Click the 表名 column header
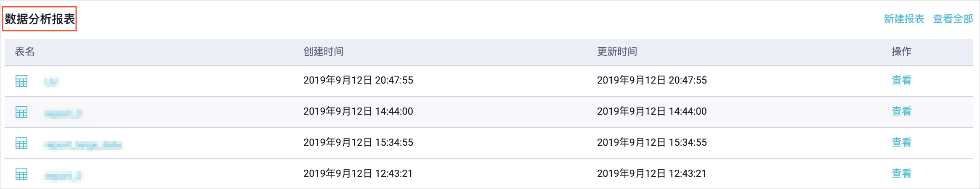Viewport: 980px width, 189px height. click(x=25, y=52)
